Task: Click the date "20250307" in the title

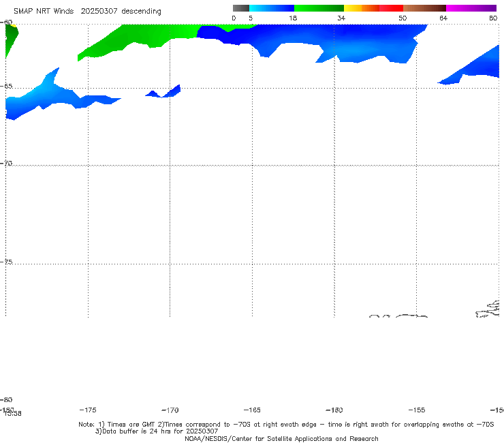Action: pos(99,12)
